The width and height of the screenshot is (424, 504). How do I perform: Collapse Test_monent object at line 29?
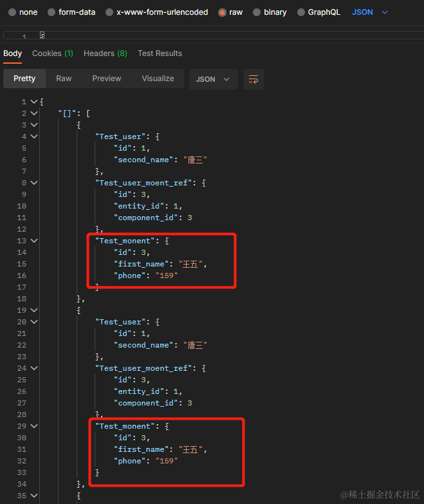click(34, 426)
